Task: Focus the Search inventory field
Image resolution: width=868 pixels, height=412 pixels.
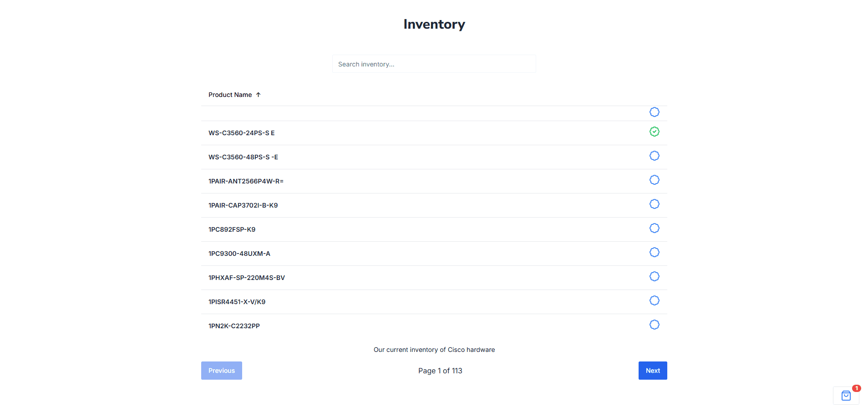Action: pos(434,64)
